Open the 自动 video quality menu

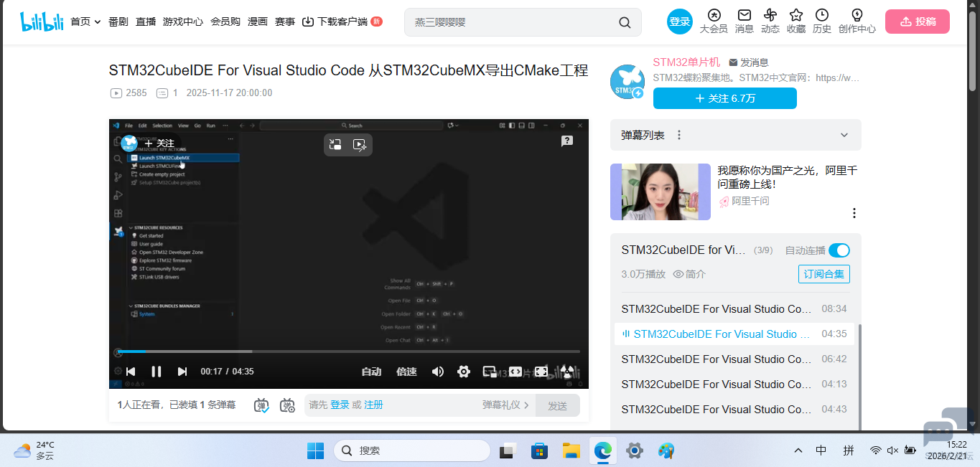(371, 372)
